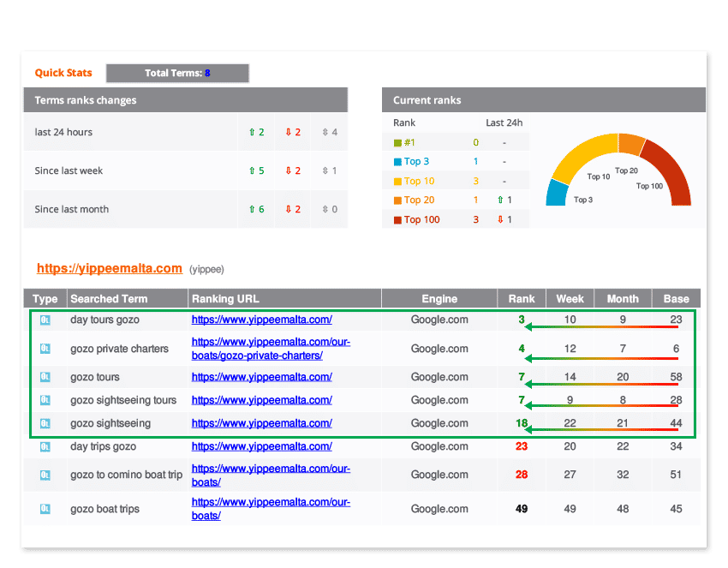The image size is (728, 568).
Task: Click the 'gozo boat trips' searched term
Action: (x=105, y=509)
